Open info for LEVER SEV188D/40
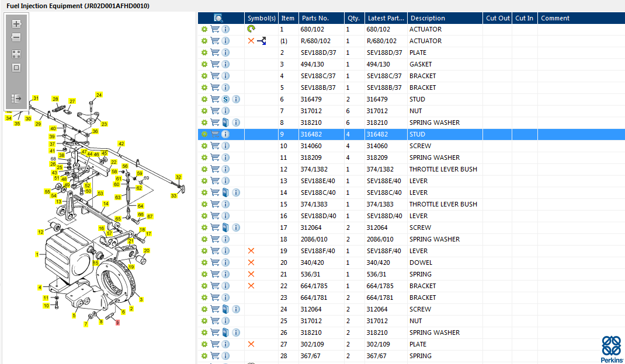This screenshot has height=364, width=625. click(x=225, y=216)
